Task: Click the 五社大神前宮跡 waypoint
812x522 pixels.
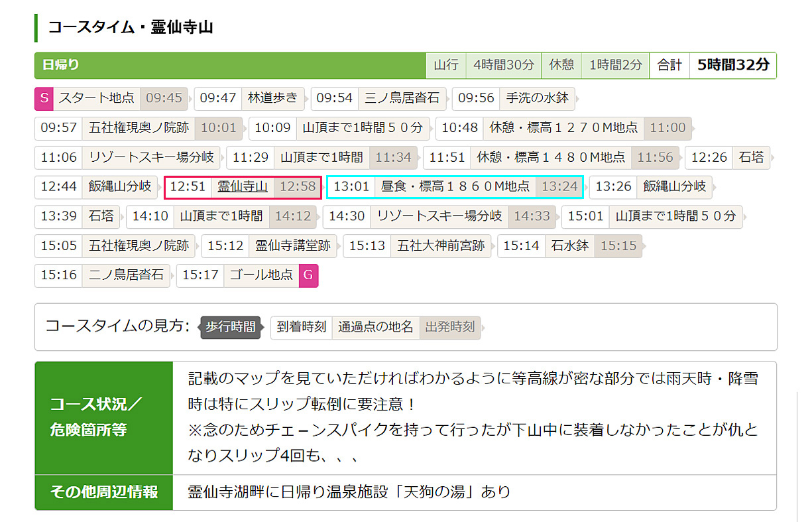Action: pos(441,245)
